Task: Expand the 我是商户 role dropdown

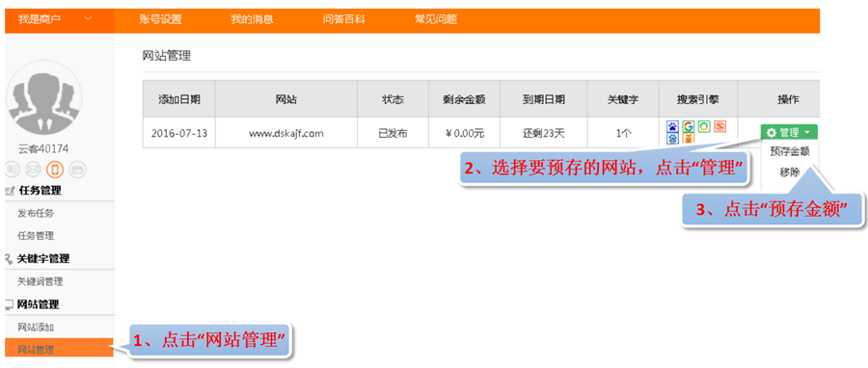Action: [55, 20]
